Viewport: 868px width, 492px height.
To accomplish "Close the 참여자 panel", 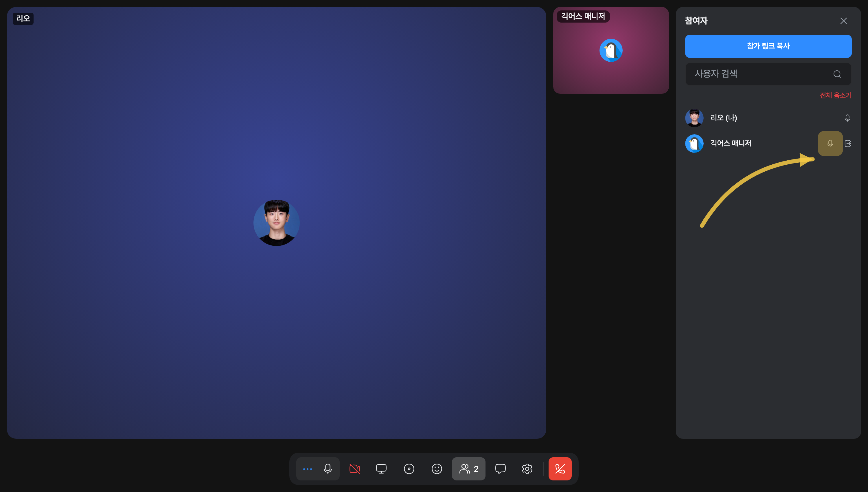I will pyautogui.click(x=843, y=21).
